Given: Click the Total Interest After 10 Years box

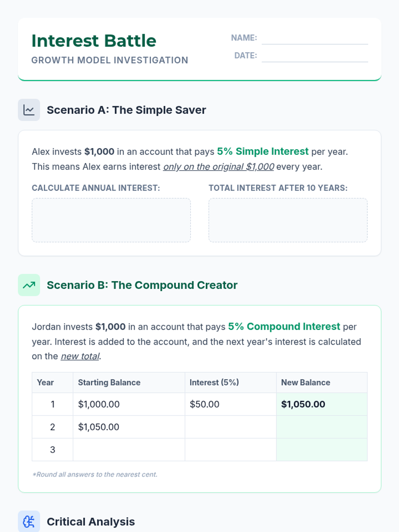Looking at the screenshot, I should pos(288,220).
